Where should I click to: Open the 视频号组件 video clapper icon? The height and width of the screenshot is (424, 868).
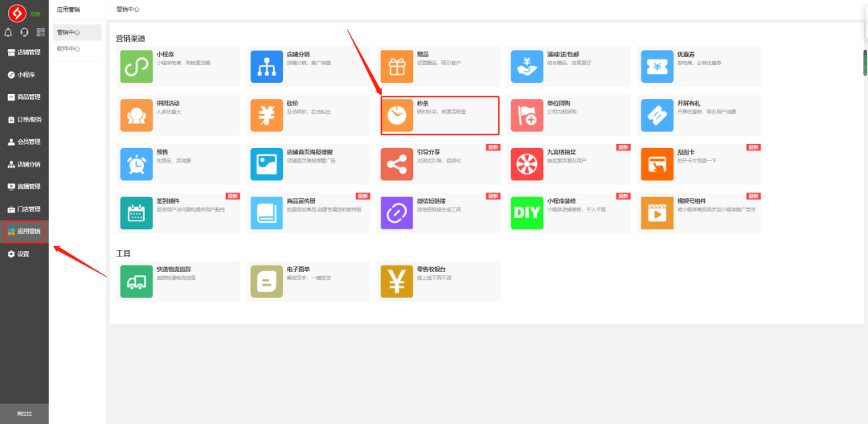click(x=657, y=213)
